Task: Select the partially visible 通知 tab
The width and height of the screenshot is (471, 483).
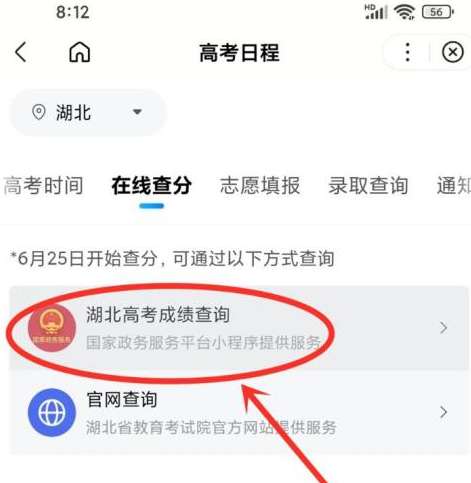Action: click(x=454, y=185)
